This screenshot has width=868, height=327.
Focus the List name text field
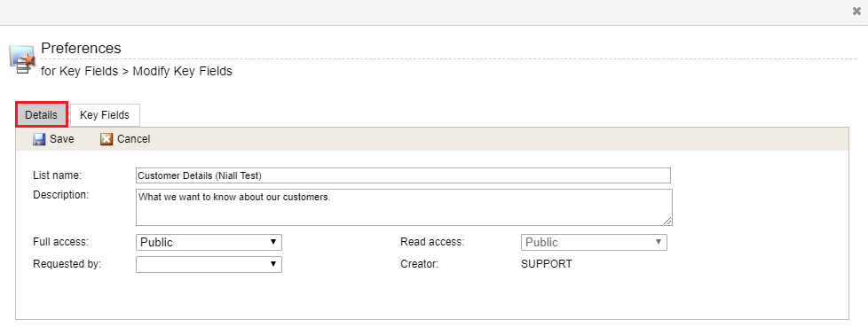tap(403, 175)
